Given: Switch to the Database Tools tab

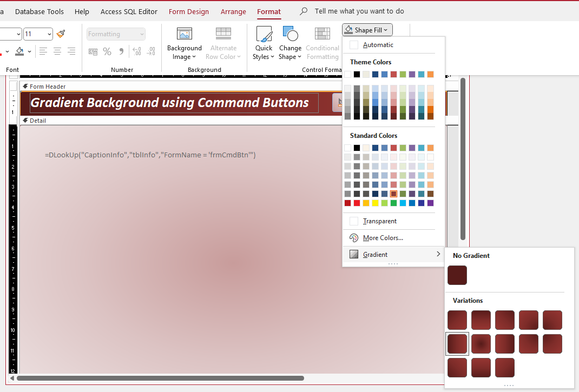Looking at the screenshot, I should [40, 11].
